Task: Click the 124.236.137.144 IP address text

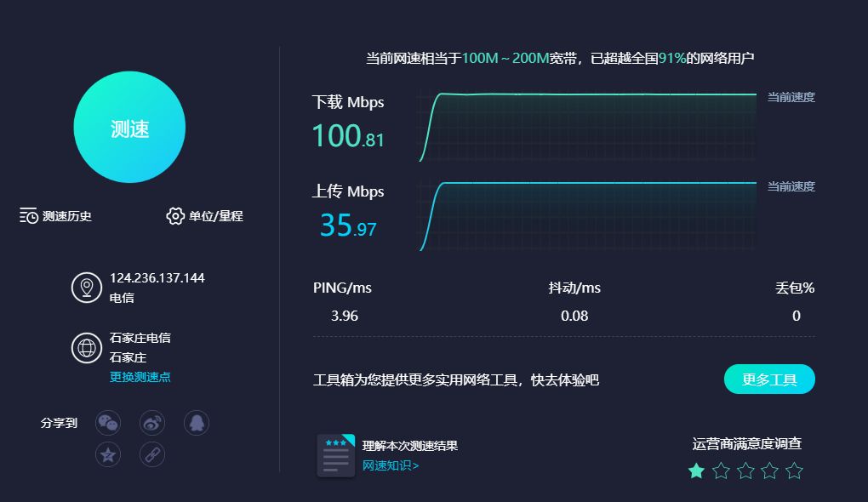Action: (x=157, y=278)
